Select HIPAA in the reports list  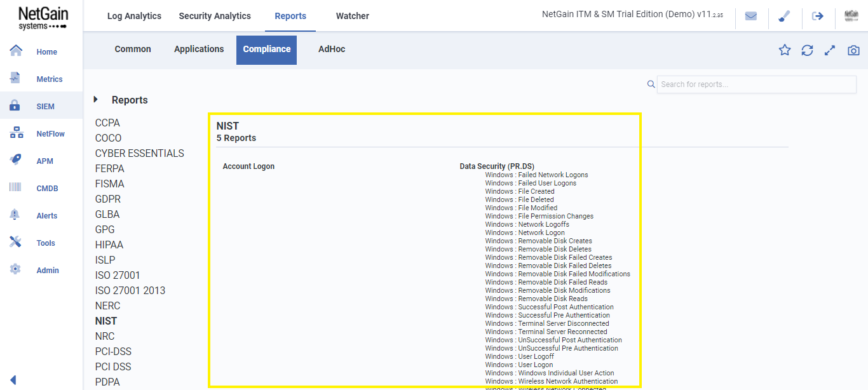point(109,245)
